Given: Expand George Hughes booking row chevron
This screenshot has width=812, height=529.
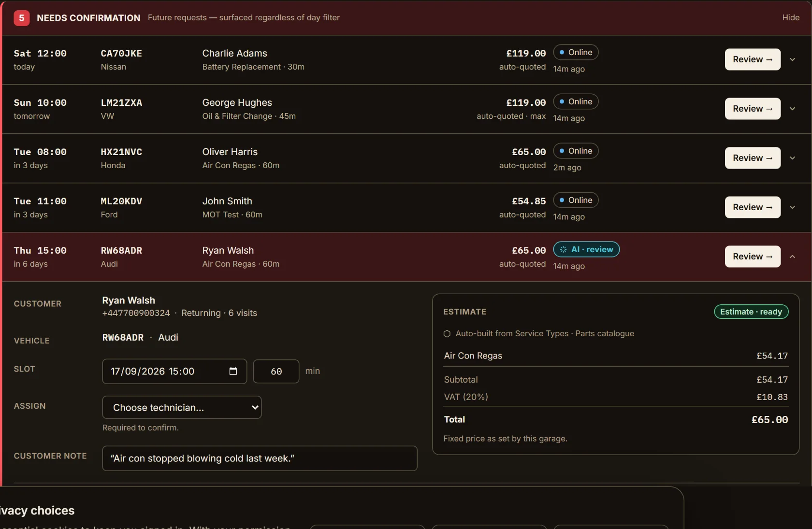Looking at the screenshot, I should [792, 109].
